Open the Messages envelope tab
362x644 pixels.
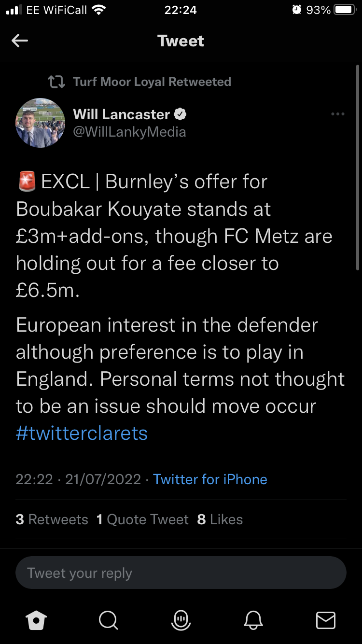(325, 620)
